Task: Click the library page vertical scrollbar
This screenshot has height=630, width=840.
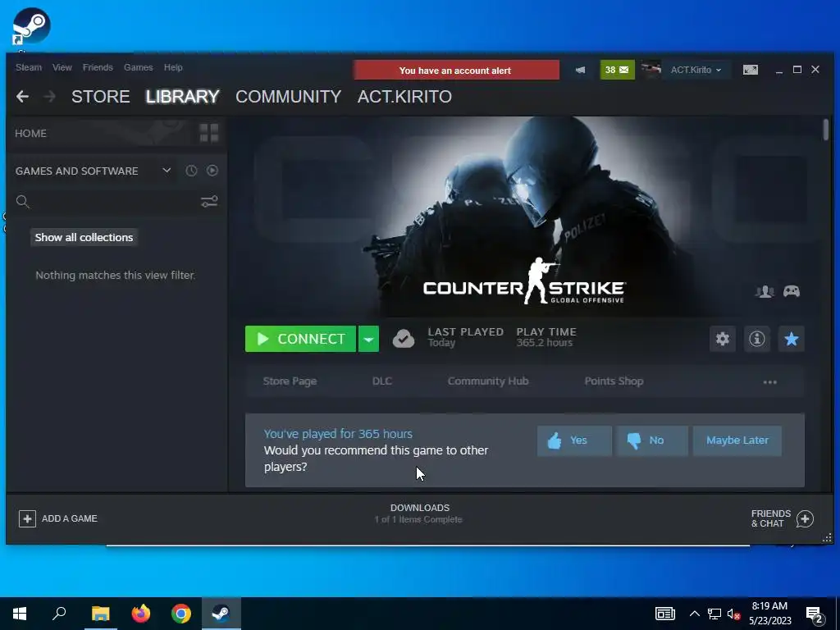Action: 825,130
